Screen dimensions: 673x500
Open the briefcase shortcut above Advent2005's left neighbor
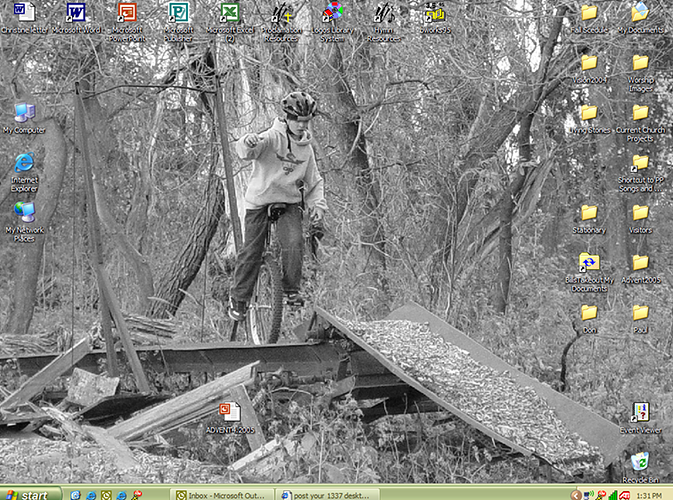pos(589,272)
